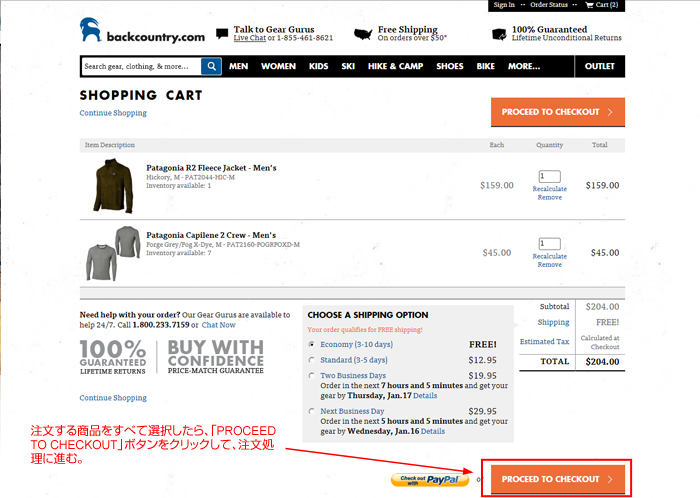Remove the Patagonia Capilene 2 Crew item

click(x=549, y=265)
